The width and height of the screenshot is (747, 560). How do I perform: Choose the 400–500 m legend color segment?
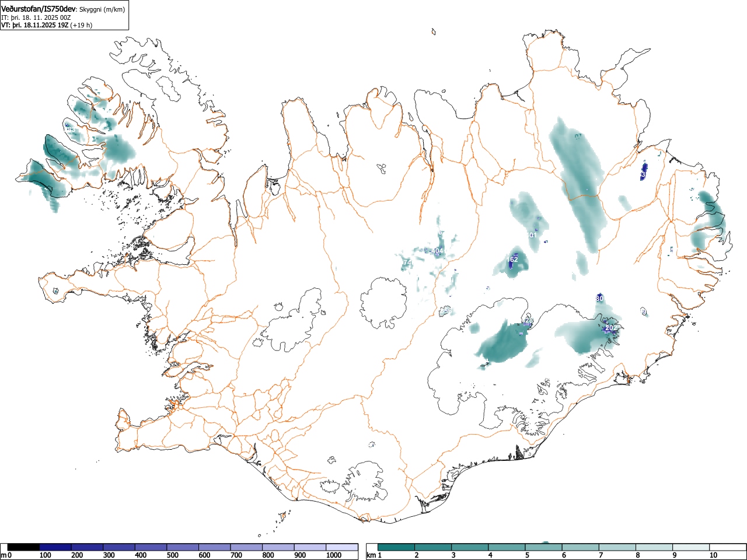(151, 547)
